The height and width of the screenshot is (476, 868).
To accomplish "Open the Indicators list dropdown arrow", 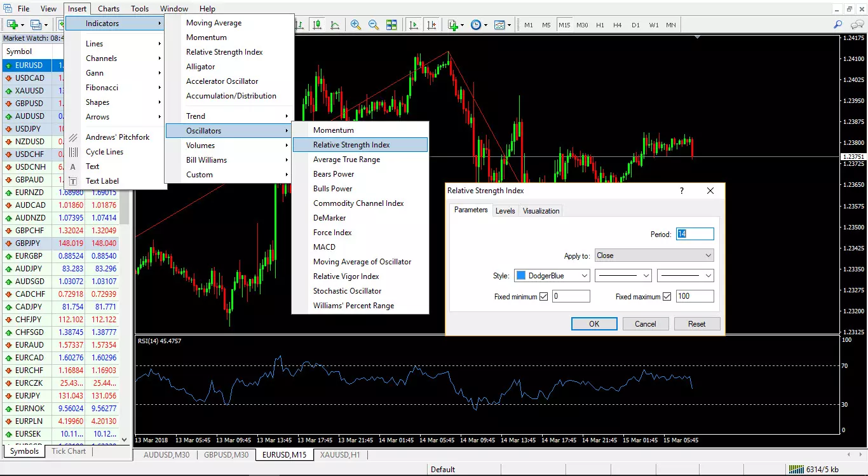I will coord(463,25).
